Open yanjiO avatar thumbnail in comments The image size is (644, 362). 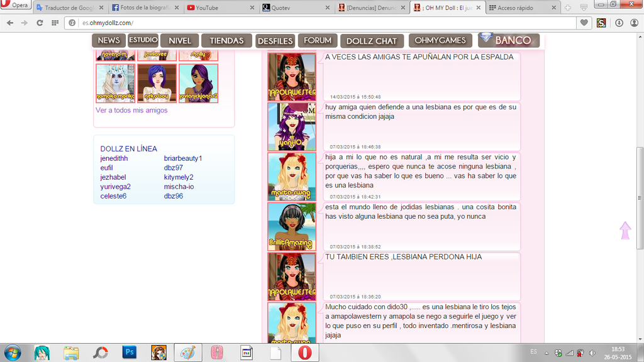[292, 127]
